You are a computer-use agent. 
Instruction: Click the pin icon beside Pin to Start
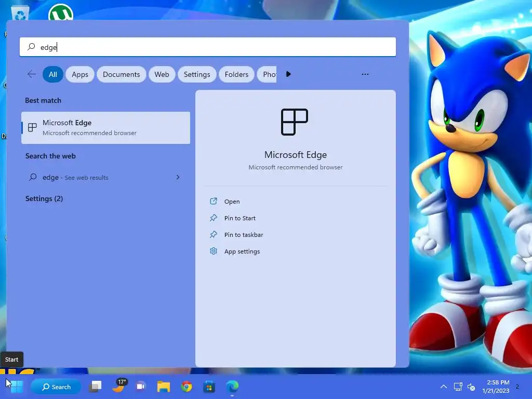pyautogui.click(x=214, y=218)
